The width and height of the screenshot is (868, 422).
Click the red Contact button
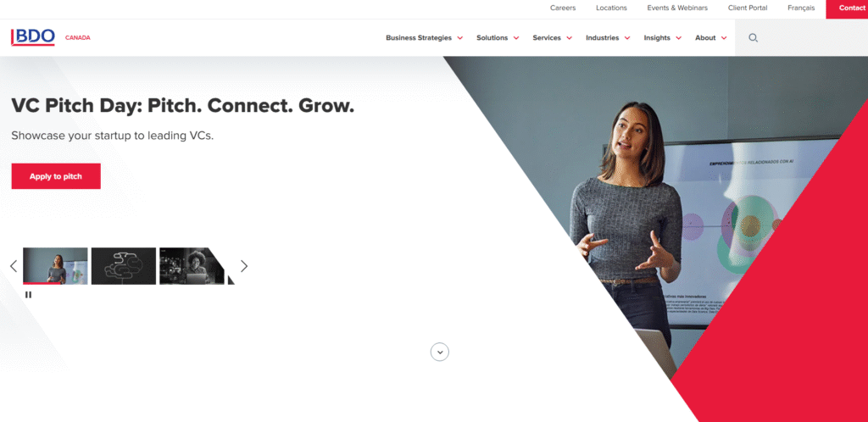[x=847, y=8]
